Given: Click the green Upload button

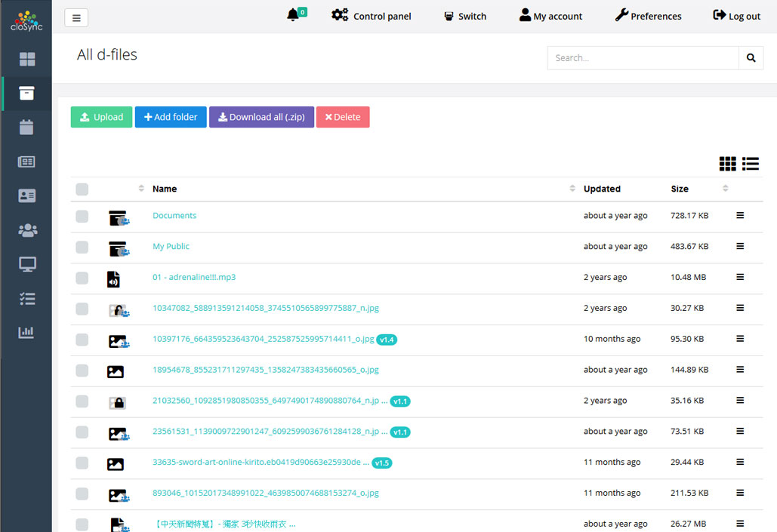Looking at the screenshot, I should [101, 117].
